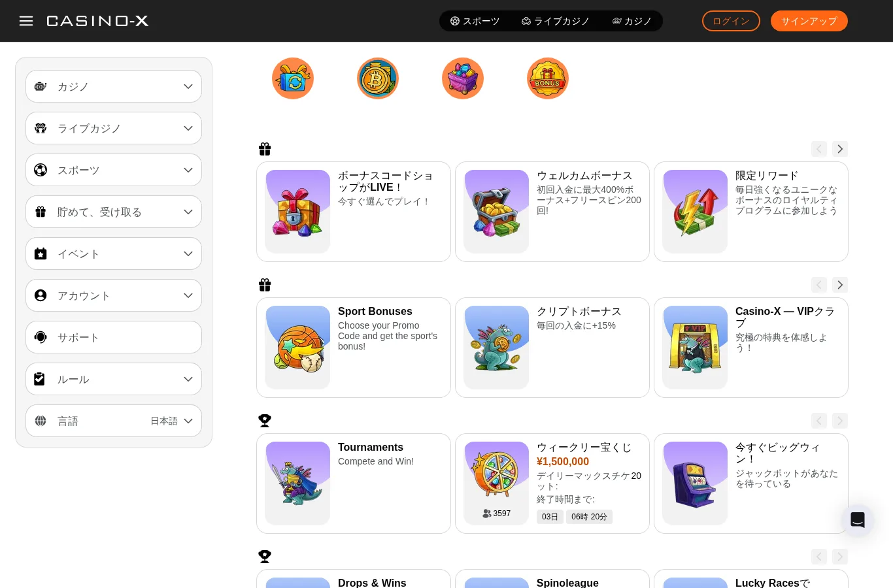Screen dimensions: 893x588
Task: Switch to ライブカジノ in the top navigation
Action: [x=556, y=21]
